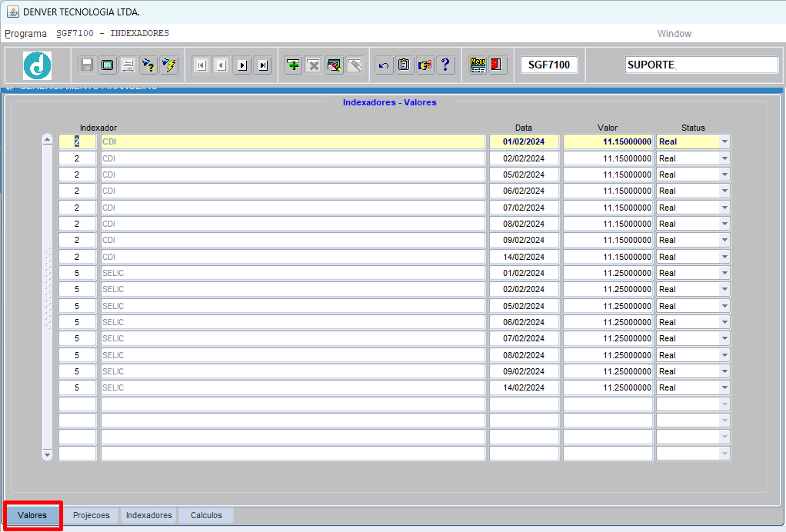
Task: Click the Execute Query lightning icon
Action: [x=169, y=65]
